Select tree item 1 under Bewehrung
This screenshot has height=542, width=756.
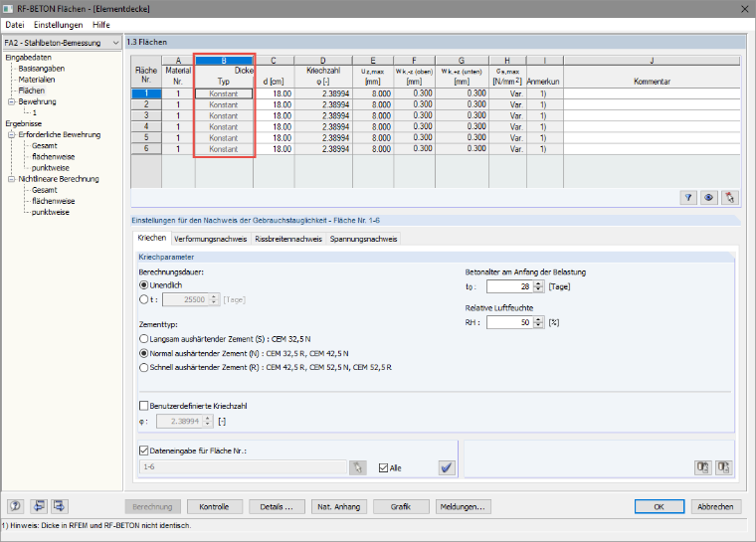tap(34, 112)
